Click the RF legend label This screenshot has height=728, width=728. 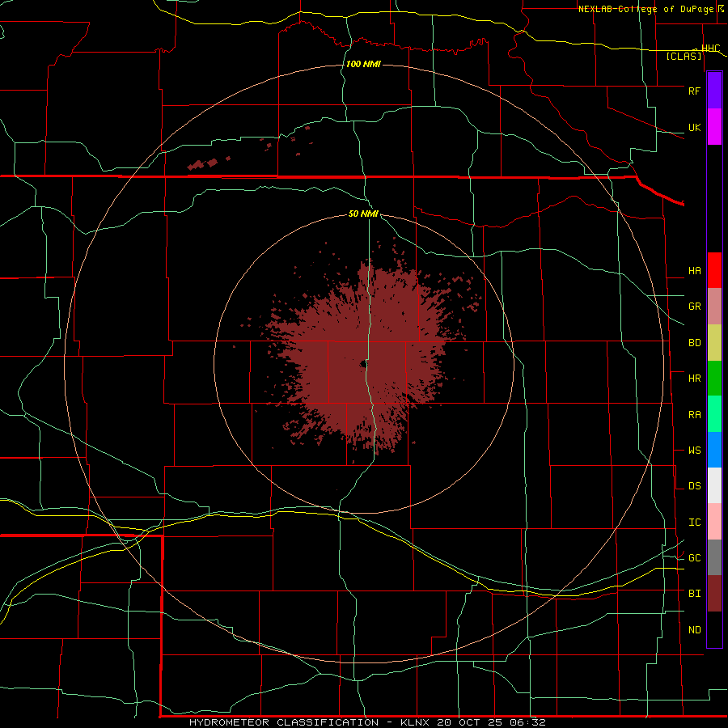pos(694,91)
